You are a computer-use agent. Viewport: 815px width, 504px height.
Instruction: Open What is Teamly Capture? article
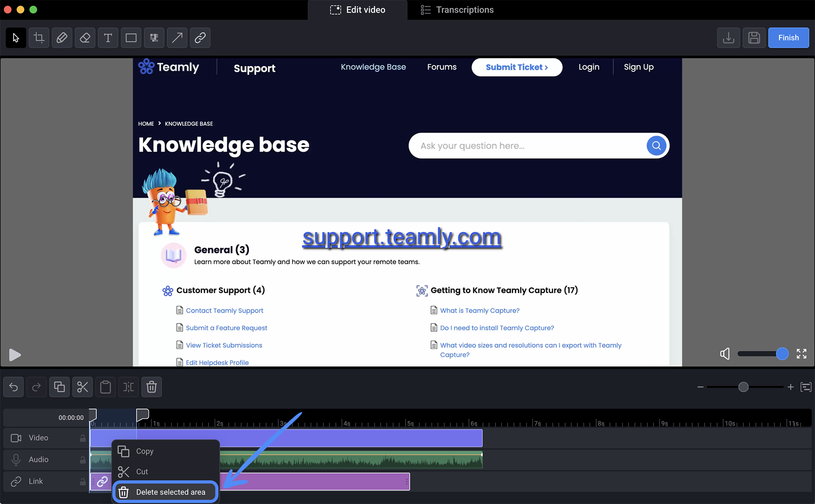[480, 311]
